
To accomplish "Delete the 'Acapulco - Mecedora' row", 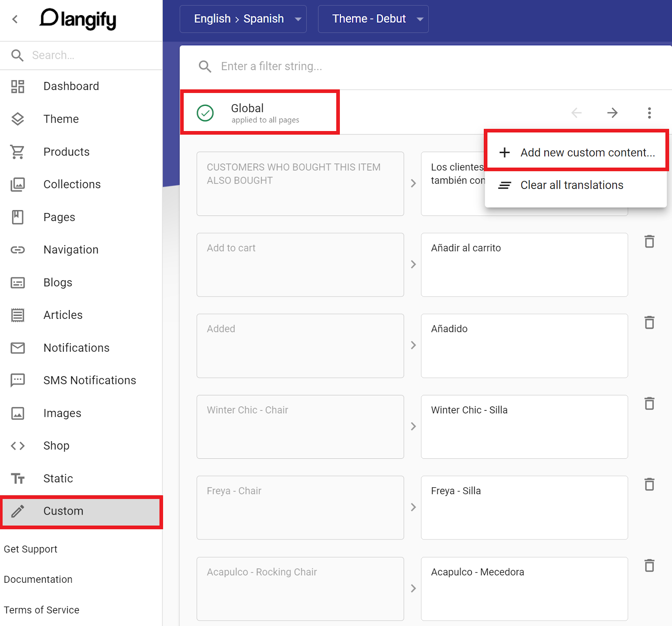I will pos(649,566).
